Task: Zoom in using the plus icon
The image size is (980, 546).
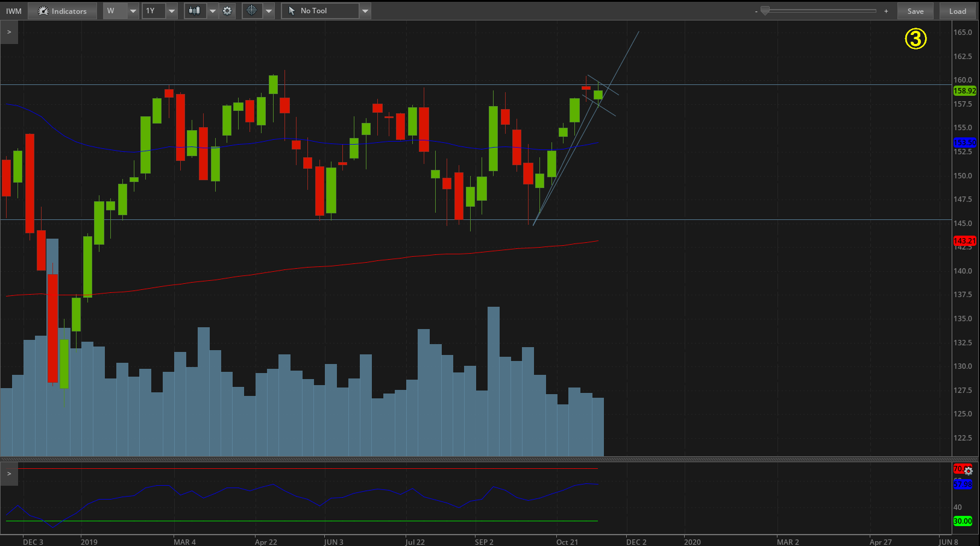Action: tap(886, 10)
